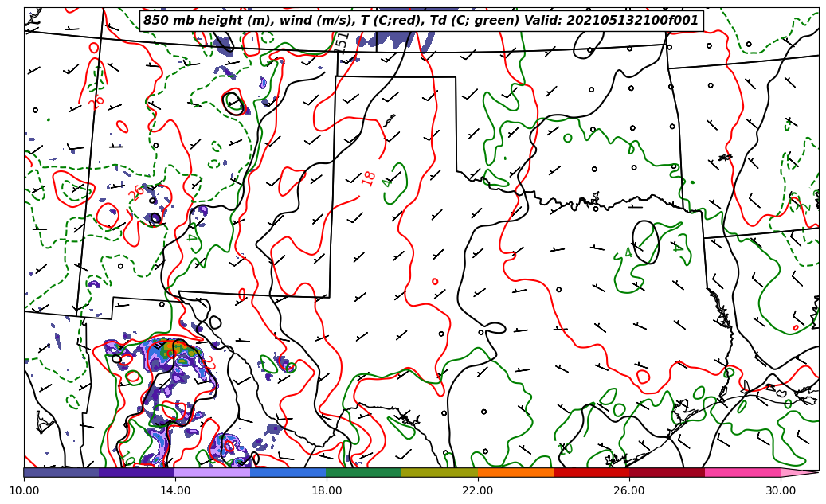Select the orange segment of the colorbar
Viewport: 826px width, 504px height.
tap(515, 472)
